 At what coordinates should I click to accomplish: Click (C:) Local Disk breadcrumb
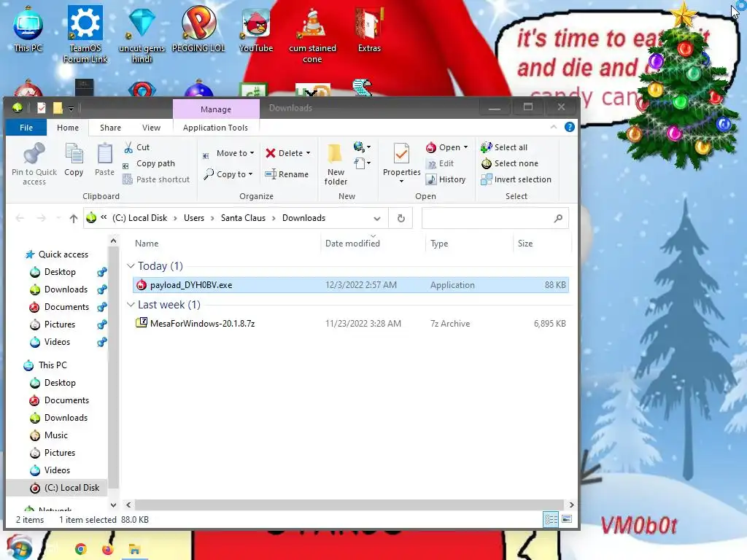tap(139, 218)
